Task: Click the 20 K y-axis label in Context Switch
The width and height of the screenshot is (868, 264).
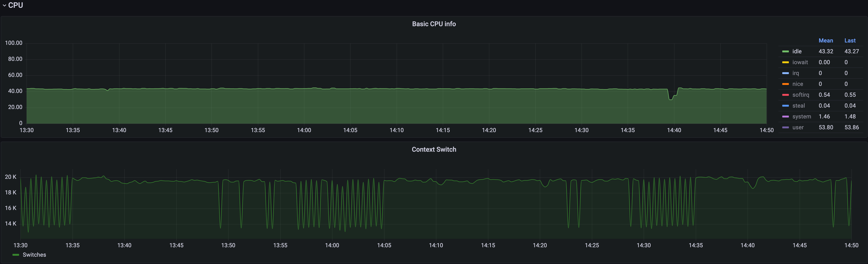Action: pos(10,177)
